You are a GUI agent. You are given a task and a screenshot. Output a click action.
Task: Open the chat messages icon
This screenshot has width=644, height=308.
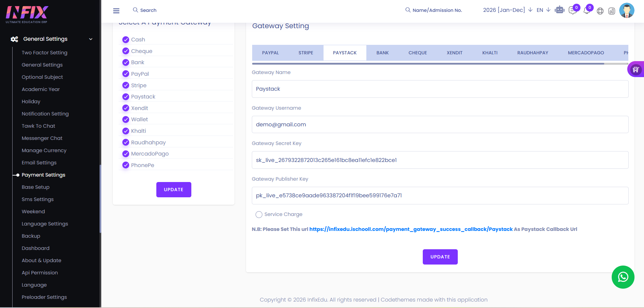pos(573,11)
